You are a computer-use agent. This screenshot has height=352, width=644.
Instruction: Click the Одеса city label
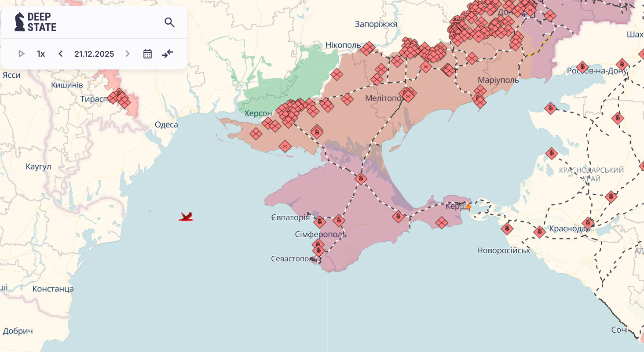pyautogui.click(x=166, y=125)
